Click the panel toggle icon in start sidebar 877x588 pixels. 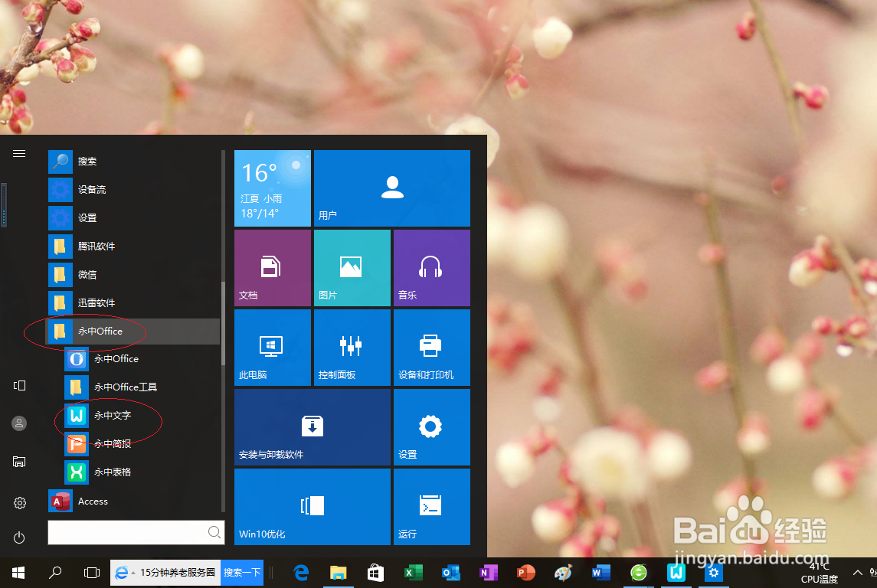(19, 386)
